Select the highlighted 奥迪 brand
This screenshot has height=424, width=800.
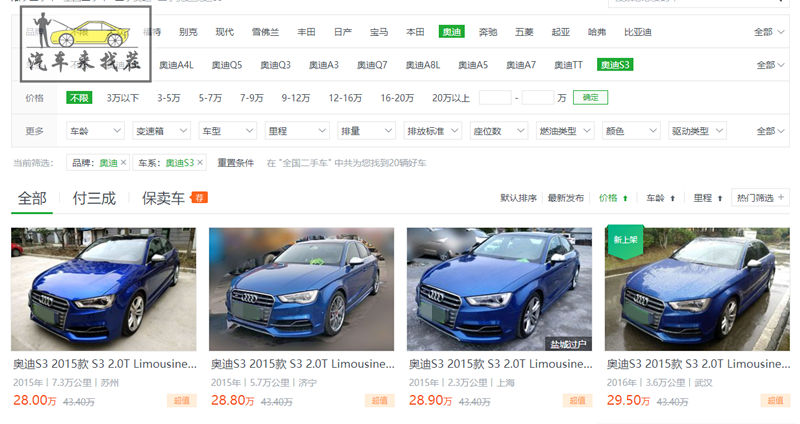452,32
